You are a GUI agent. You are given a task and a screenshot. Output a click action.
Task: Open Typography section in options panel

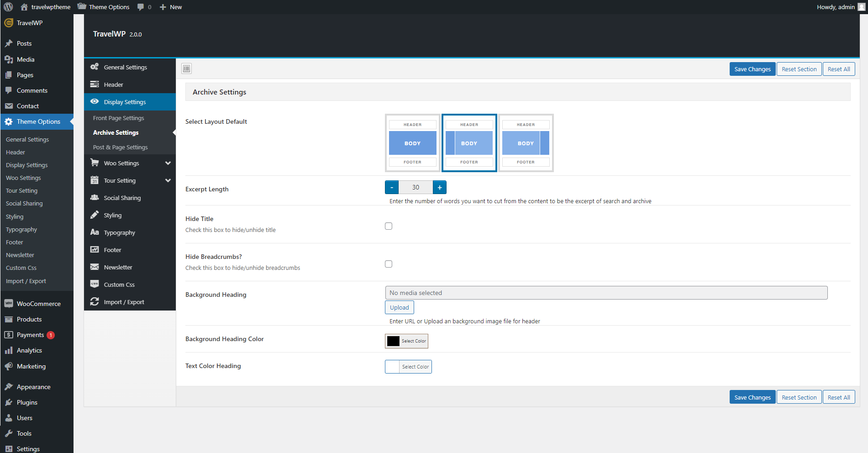[x=130, y=232]
